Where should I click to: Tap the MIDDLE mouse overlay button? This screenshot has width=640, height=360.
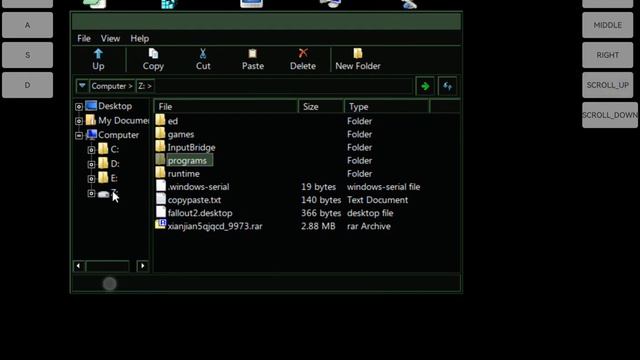pyautogui.click(x=607, y=25)
